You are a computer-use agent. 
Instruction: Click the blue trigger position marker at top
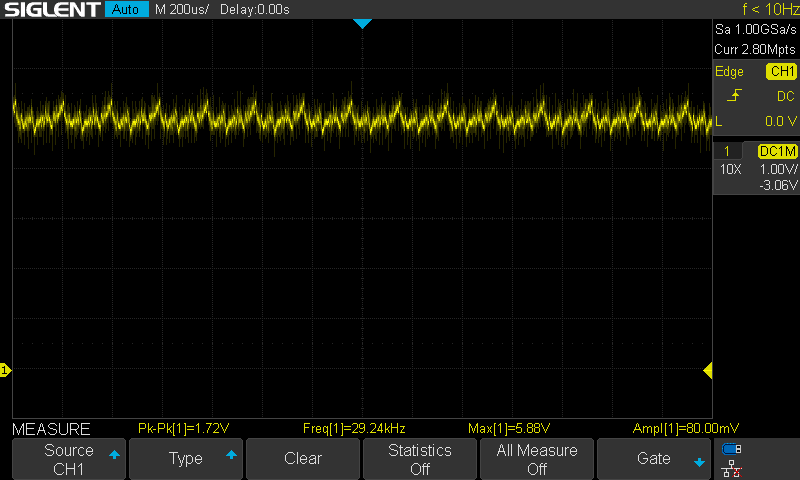tap(362, 23)
